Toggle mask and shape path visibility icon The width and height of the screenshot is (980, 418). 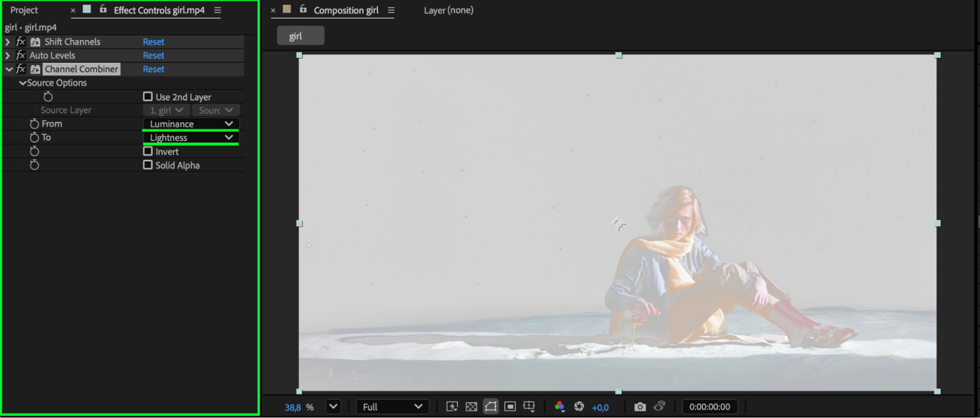click(x=491, y=407)
